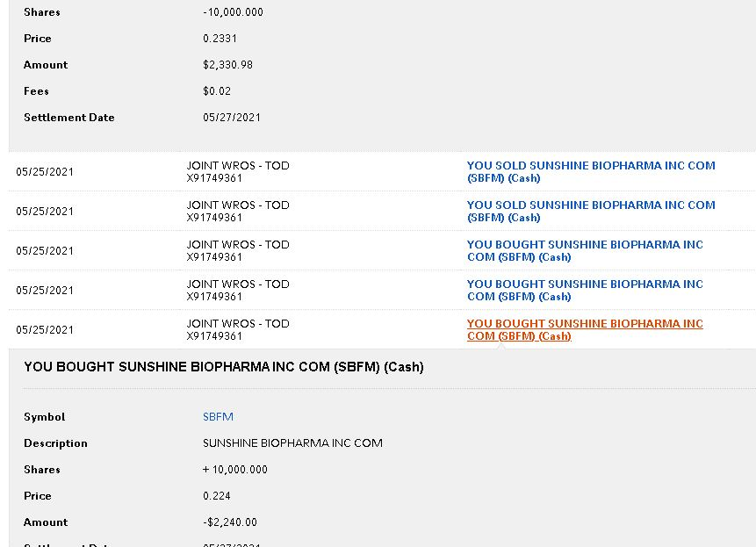Click the + 10,000.000 shares value
The height and width of the screenshot is (547, 756).
[x=234, y=470]
